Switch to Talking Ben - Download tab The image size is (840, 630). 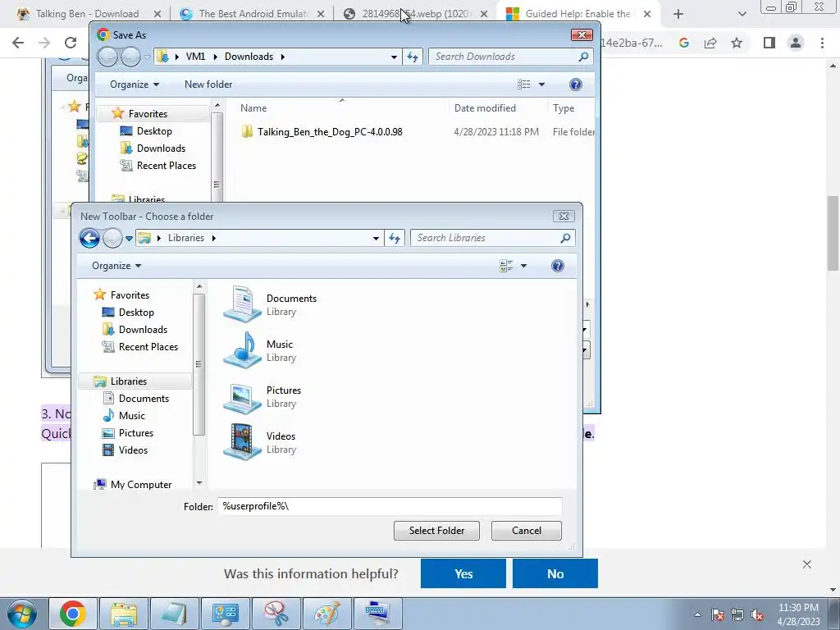click(85, 14)
